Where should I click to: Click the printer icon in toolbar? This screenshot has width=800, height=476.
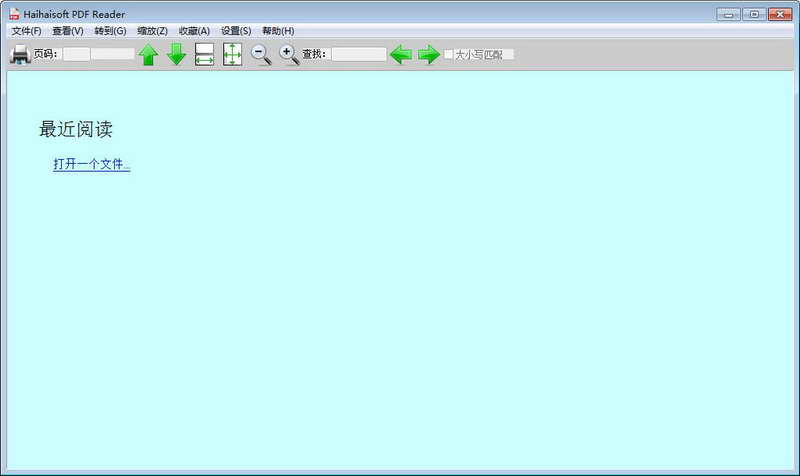point(20,54)
